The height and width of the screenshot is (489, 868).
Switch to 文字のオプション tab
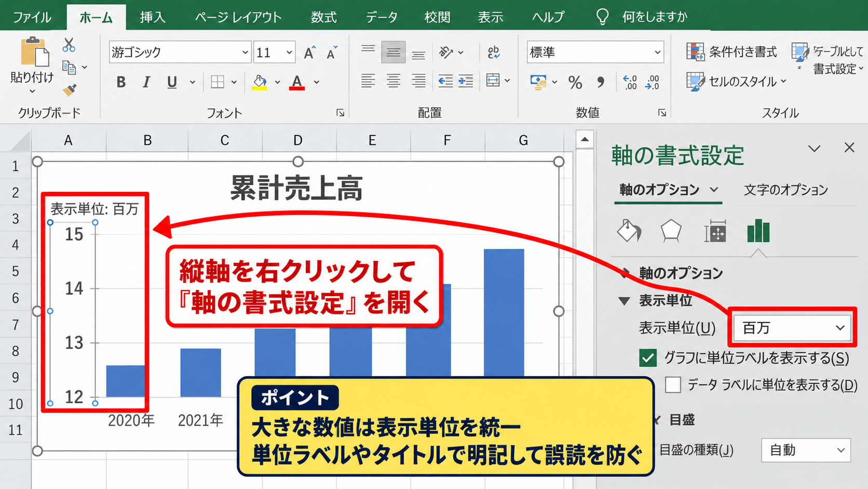[x=785, y=190]
